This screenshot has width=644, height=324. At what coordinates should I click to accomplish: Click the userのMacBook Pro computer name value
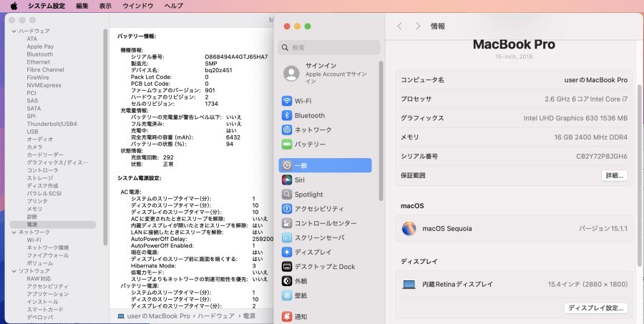point(596,80)
